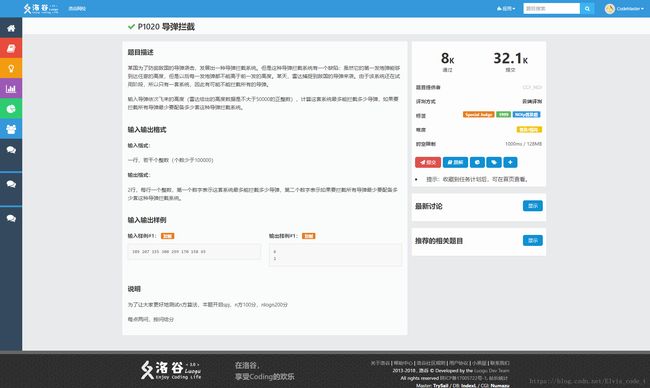Screen dimensions: 650x388
Task: Click the blue plus icon button
Action: [x=510, y=162]
